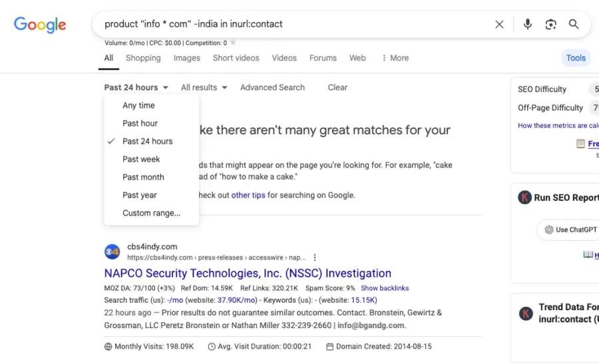The width and height of the screenshot is (599, 364).
Task: Click Clear to reset search filters
Action: point(337,87)
